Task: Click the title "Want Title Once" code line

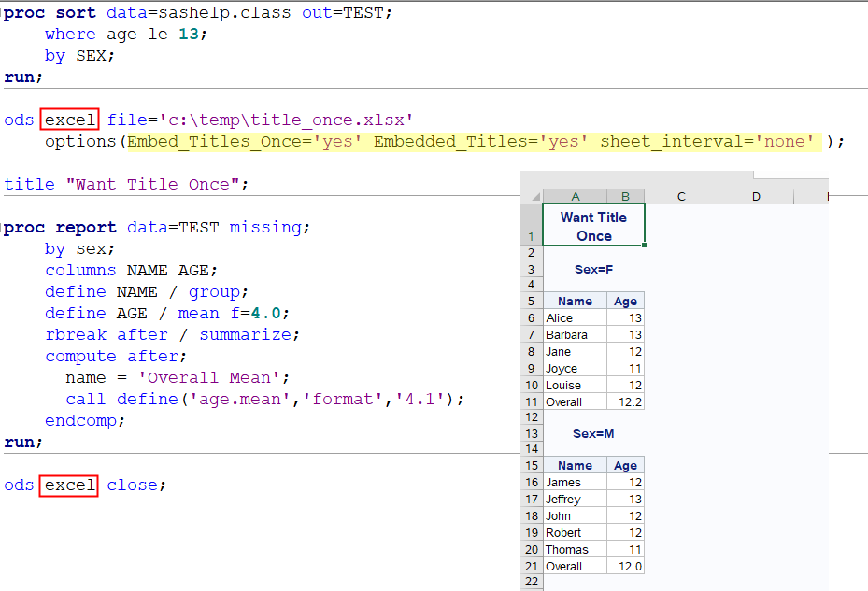Action: (126, 184)
